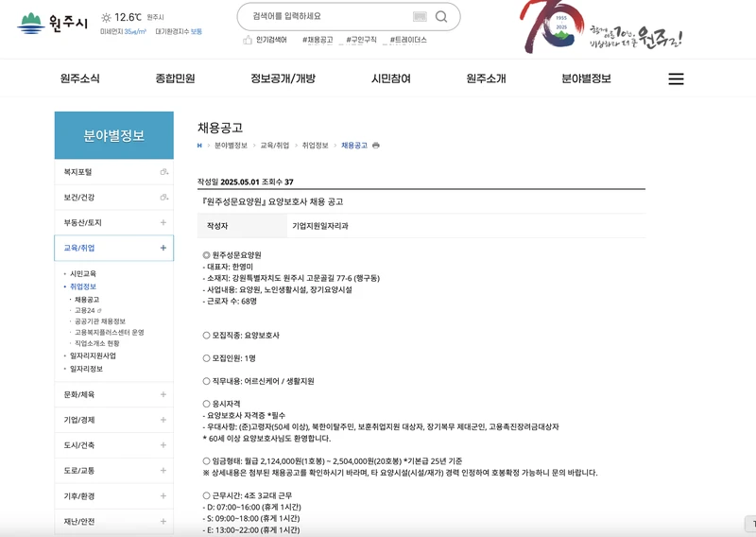
Task: Open the external link icon beside 보건/건강
Action: pyautogui.click(x=164, y=197)
